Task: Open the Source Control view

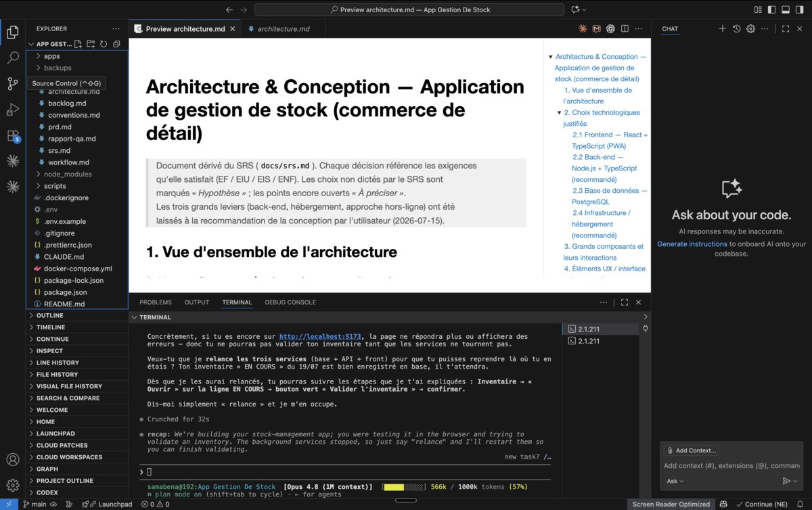Action: [x=13, y=84]
